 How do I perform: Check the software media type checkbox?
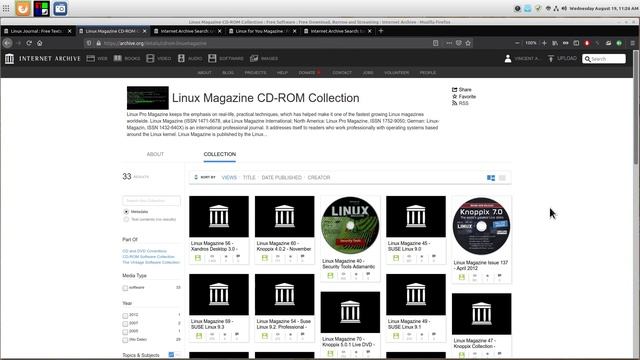point(125,288)
